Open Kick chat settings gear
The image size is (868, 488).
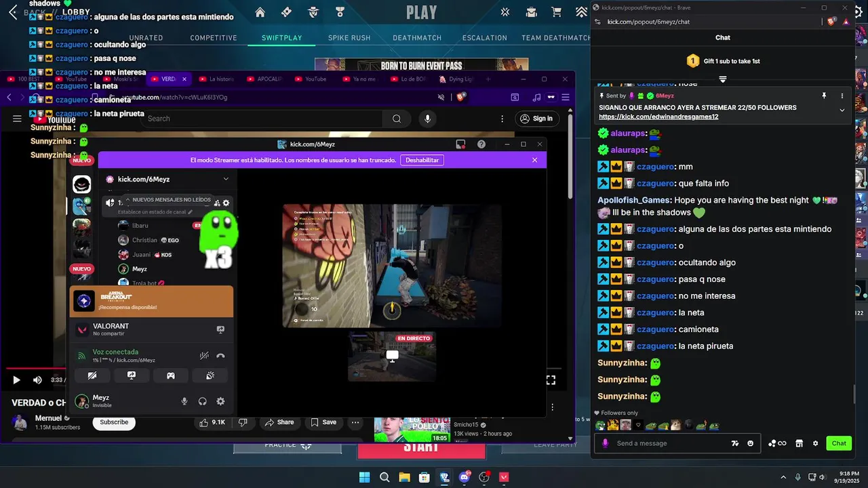point(815,443)
